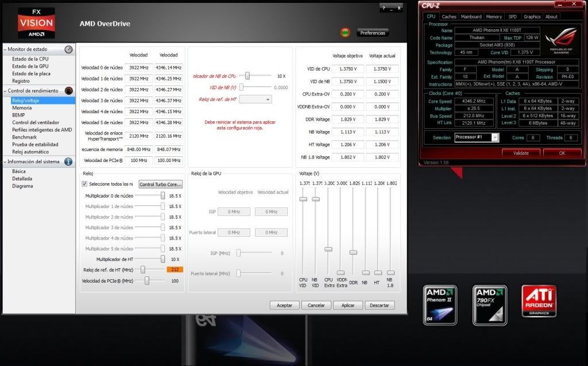
Task: Open Registro in the sidebar
Action: point(21,80)
